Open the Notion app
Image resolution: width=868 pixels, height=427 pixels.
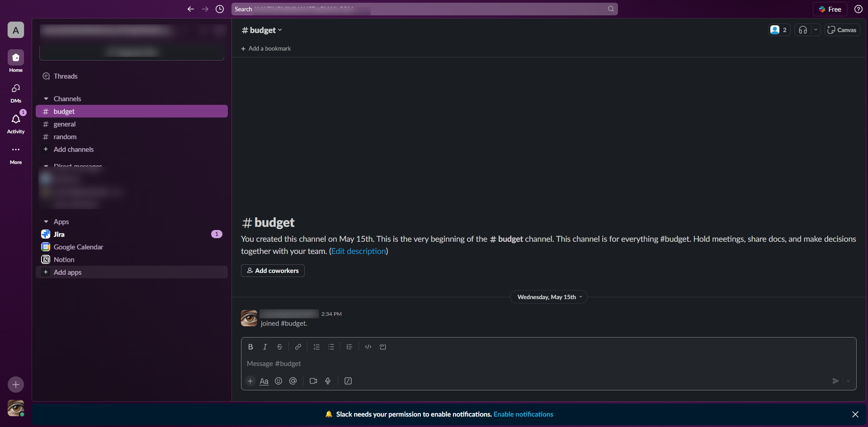coord(132,260)
